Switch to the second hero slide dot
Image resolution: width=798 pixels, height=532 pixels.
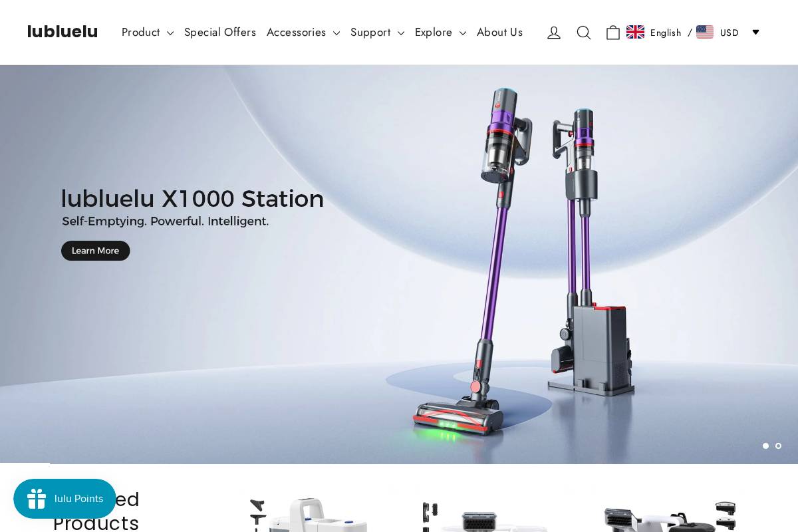778,446
